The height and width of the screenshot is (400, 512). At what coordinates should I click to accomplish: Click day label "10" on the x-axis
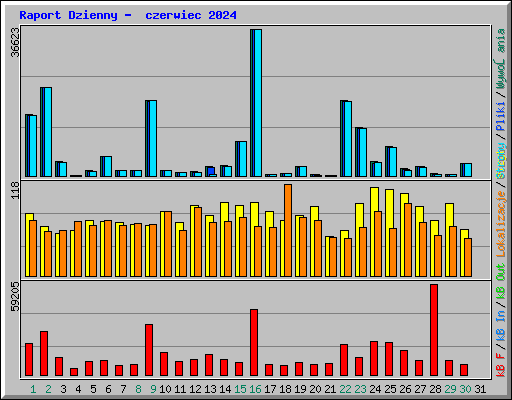(165, 389)
